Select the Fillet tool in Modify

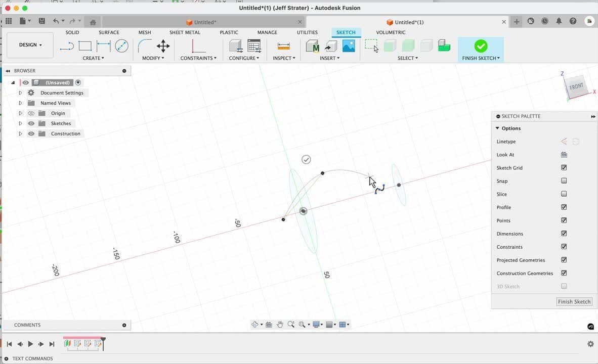click(145, 46)
